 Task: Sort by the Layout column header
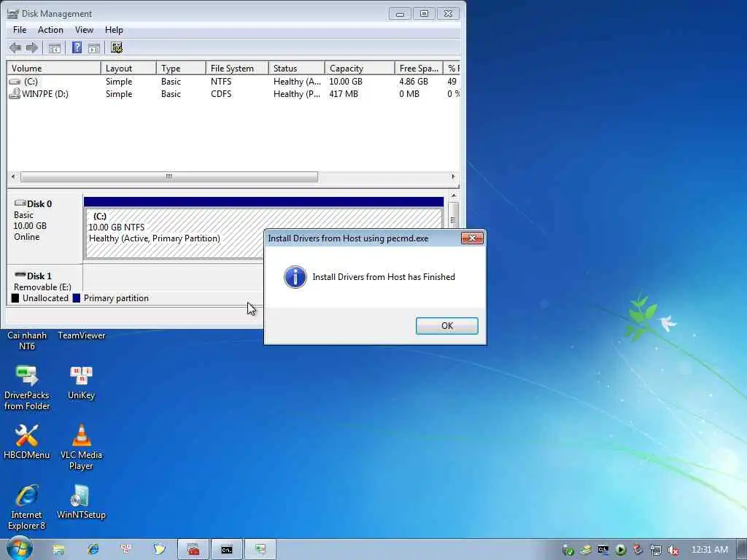point(128,68)
